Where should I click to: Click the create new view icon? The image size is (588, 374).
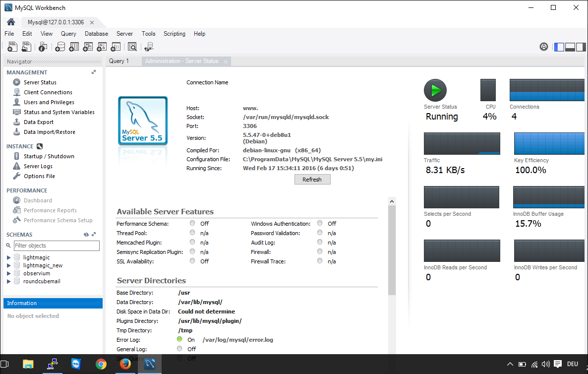(88, 47)
